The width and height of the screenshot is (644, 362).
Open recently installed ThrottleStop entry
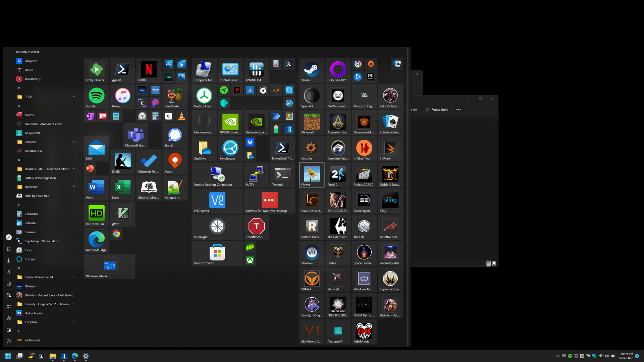coord(46,79)
